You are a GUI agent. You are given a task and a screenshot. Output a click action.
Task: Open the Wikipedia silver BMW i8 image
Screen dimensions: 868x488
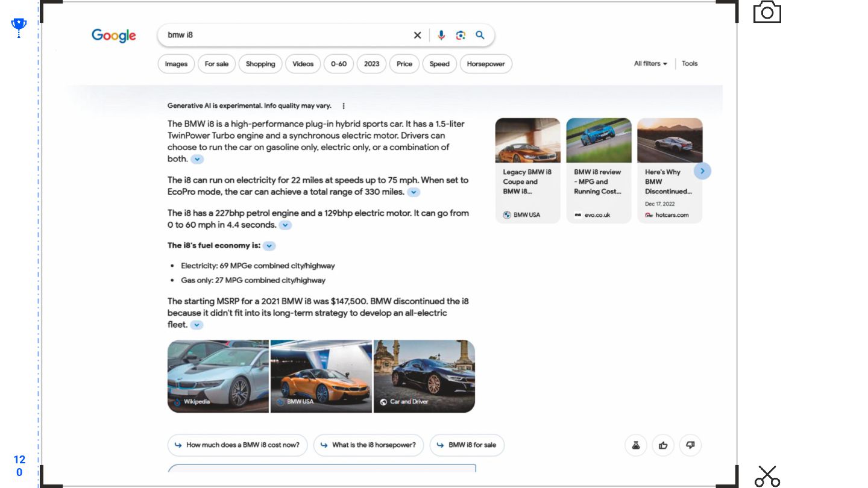coord(218,377)
